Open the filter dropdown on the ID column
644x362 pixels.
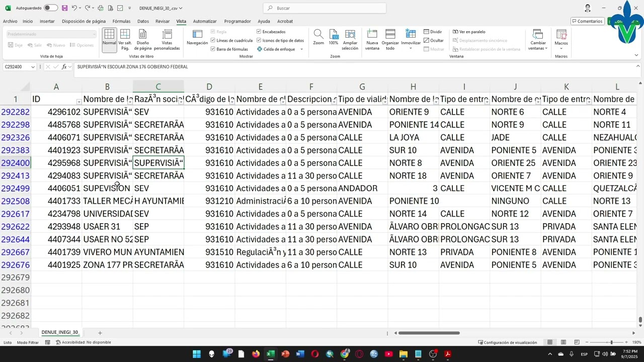click(x=78, y=101)
